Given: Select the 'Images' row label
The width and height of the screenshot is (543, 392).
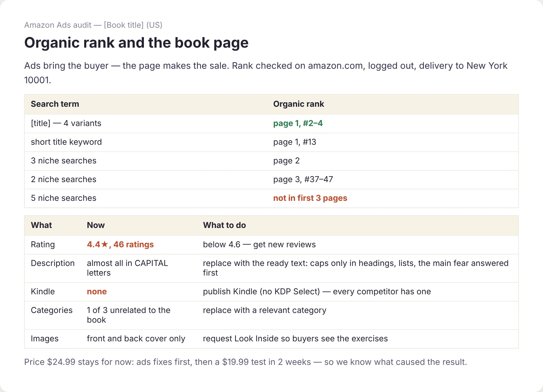Looking at the screenshot, I should (x=45, y=339).
